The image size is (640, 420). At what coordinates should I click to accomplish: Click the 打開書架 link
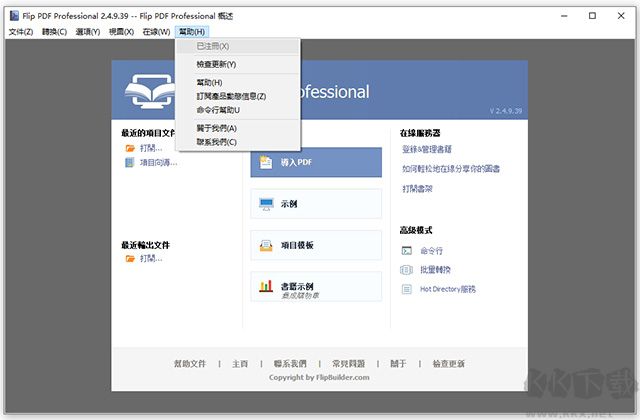(417, 189)
